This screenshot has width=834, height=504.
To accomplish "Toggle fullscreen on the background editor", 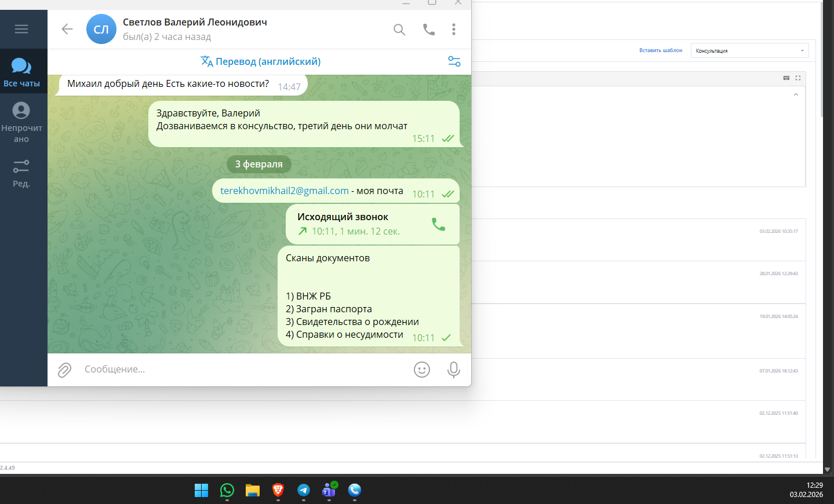I will tap(798, 78).
